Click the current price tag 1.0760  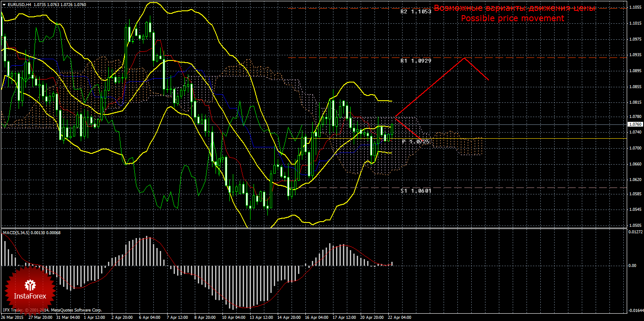click(x=635, y=124)
